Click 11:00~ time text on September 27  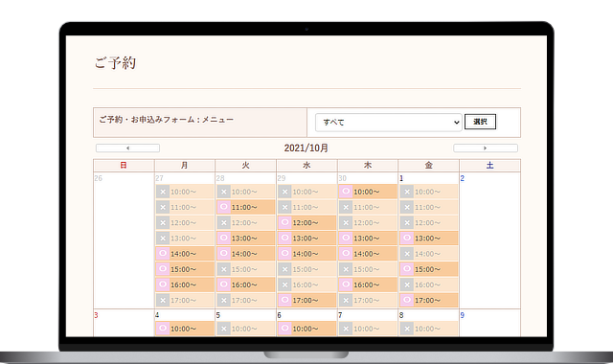183,207
